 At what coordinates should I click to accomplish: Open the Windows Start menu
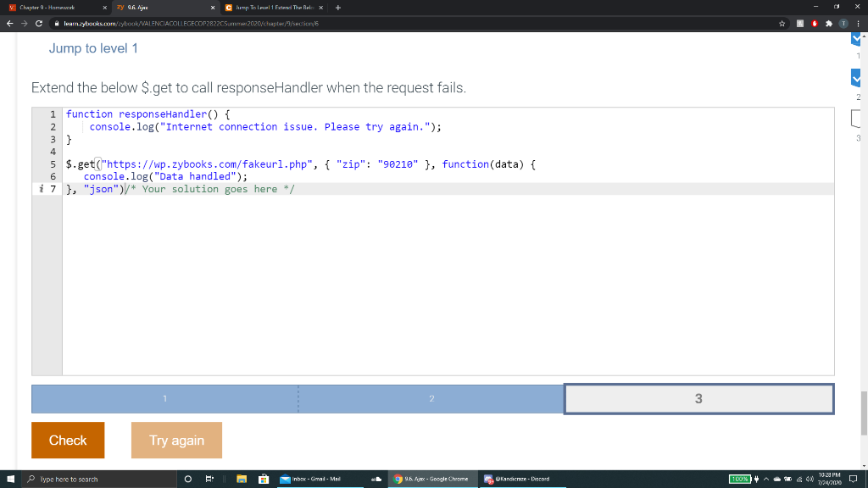(x=8, y=479)
